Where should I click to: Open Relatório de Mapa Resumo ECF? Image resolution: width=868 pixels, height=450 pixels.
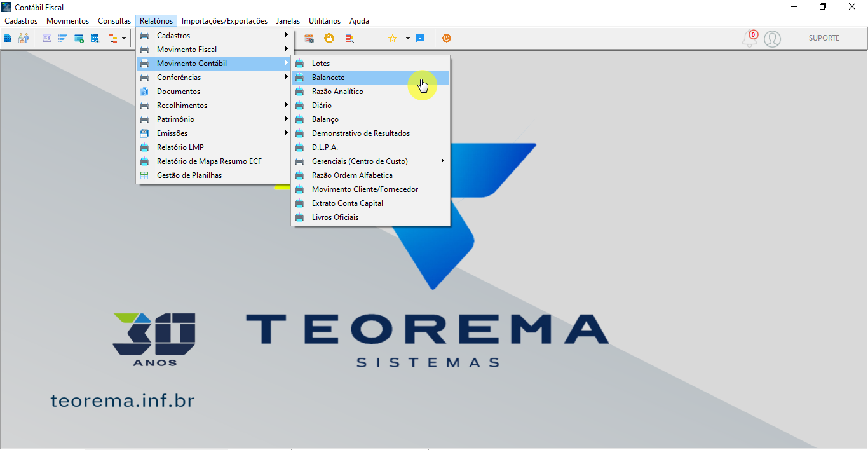point(215,161)
